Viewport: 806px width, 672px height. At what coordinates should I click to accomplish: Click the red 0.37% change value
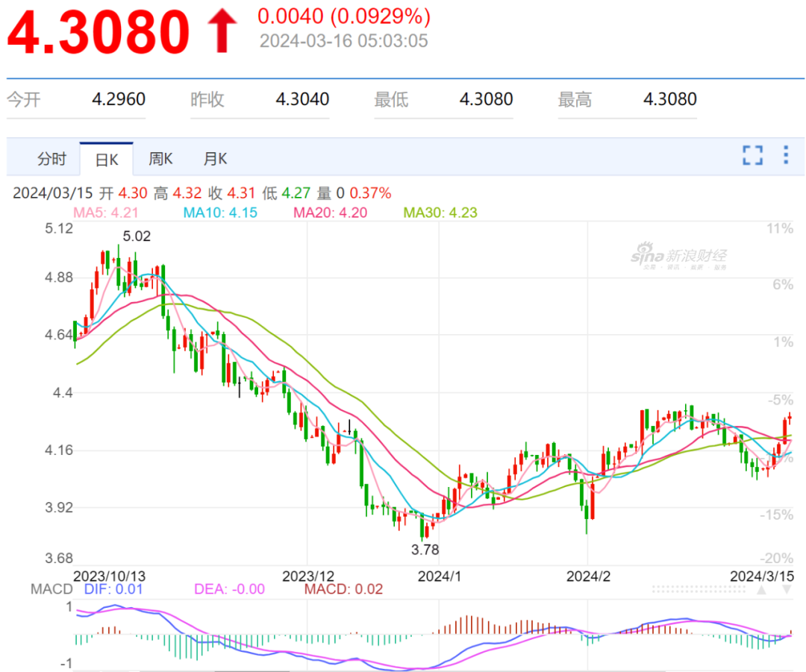click(x=371, y=193)
